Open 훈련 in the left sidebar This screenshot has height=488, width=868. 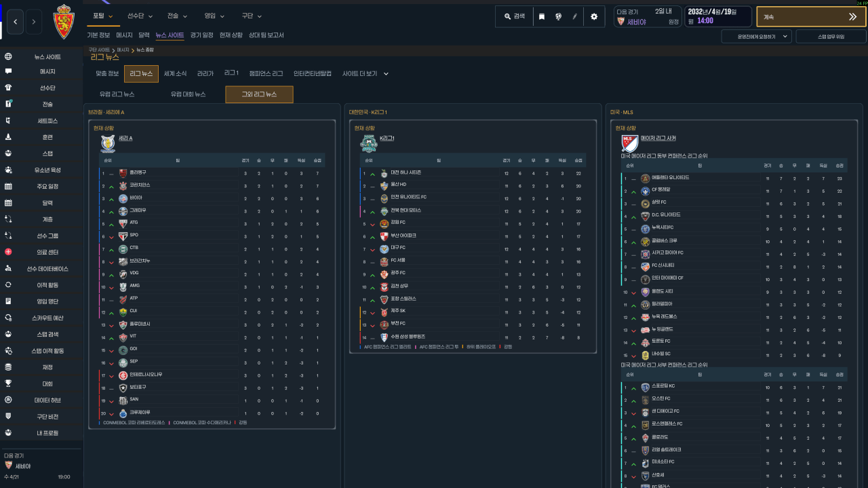pos(41,137)
